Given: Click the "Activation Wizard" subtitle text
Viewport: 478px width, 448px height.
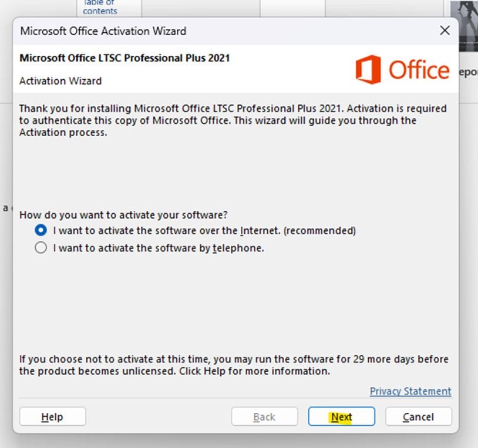Looking at the screenshot, I should [x=60, y=81].
